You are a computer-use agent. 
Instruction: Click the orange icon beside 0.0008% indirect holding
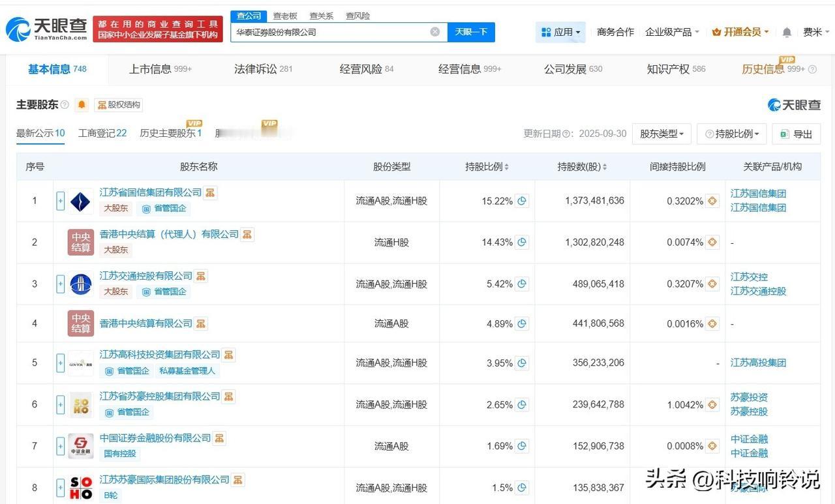pyautogui.click(x=712, y=446)
